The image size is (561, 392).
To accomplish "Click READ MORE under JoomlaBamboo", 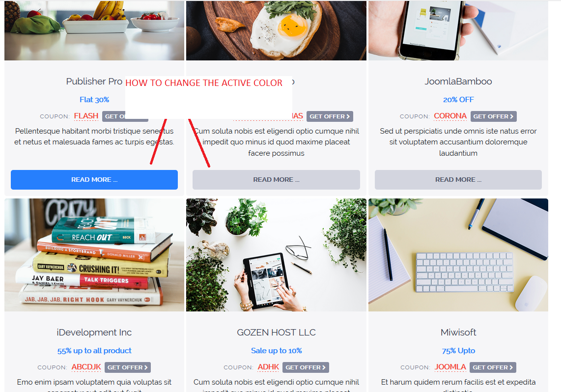I will point(458,180).
